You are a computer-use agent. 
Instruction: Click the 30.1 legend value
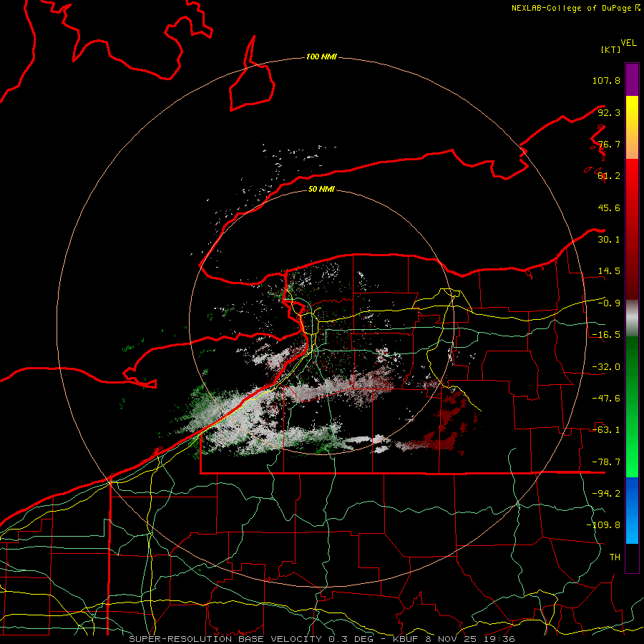609,240
